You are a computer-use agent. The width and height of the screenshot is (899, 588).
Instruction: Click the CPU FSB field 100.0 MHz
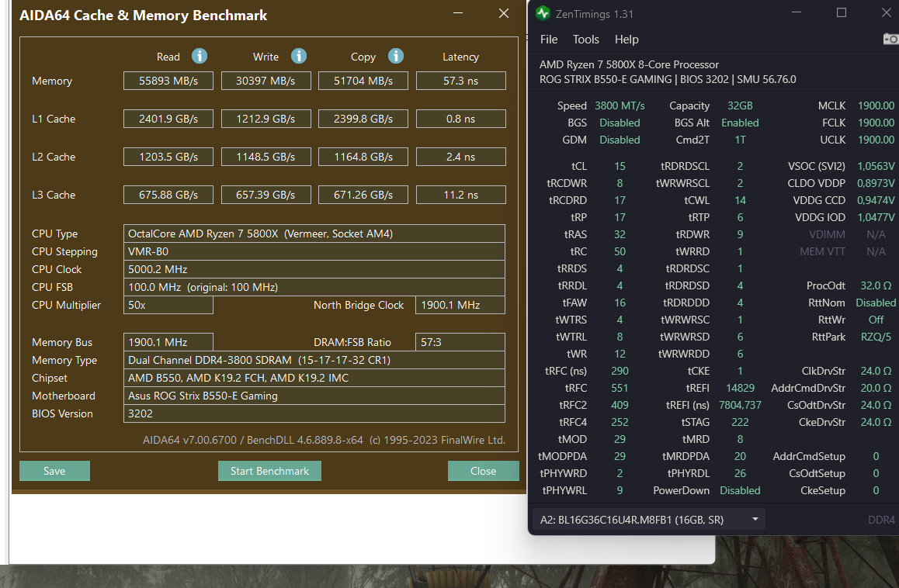point(314,287)
